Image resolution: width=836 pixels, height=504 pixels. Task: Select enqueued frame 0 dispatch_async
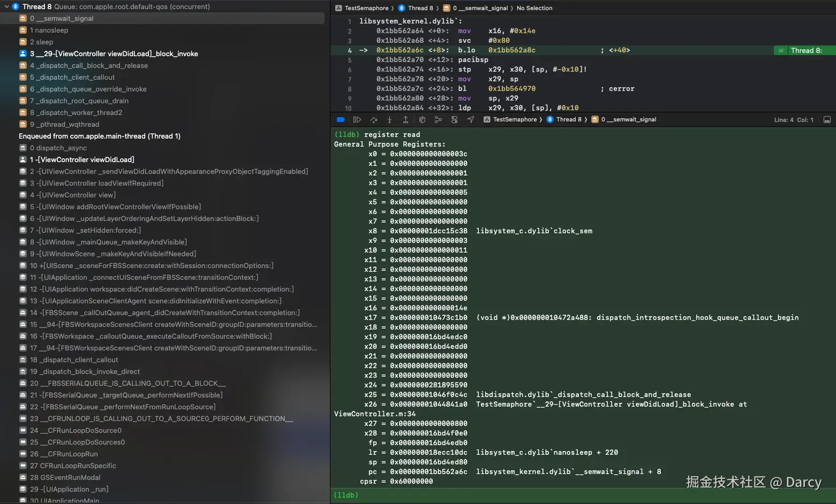click(x=162, y=148)
